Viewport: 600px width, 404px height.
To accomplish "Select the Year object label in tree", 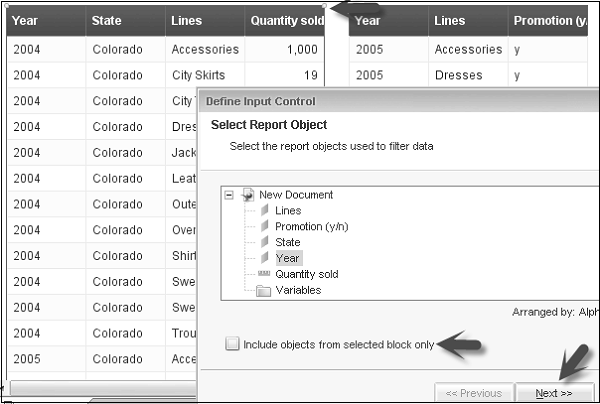I will (x=288, y=258).
